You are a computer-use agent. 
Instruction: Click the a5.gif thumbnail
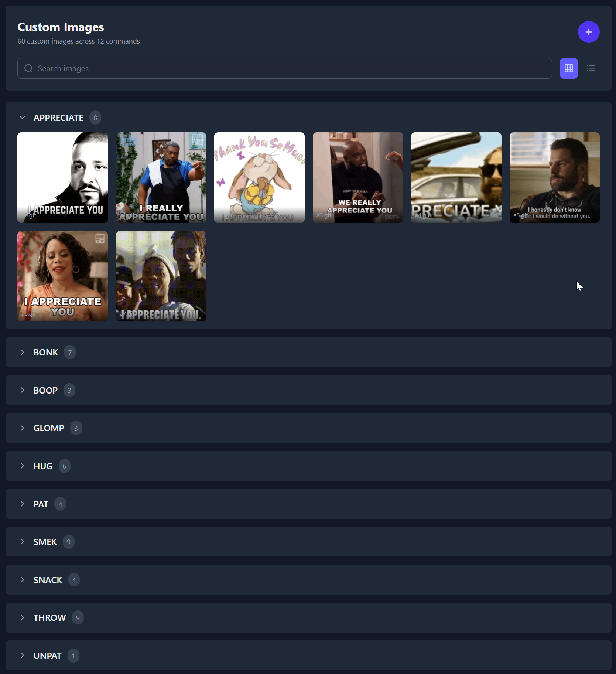click(554, 178)
